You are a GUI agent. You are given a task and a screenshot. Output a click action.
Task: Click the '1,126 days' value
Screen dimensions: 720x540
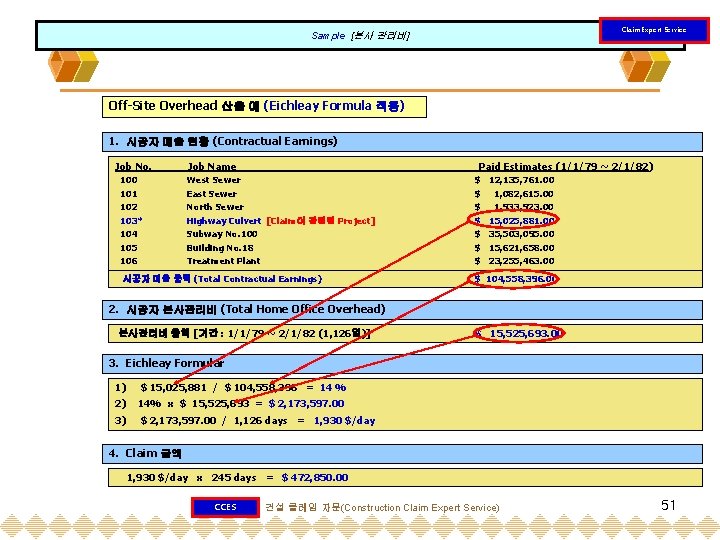pos(260,421)
